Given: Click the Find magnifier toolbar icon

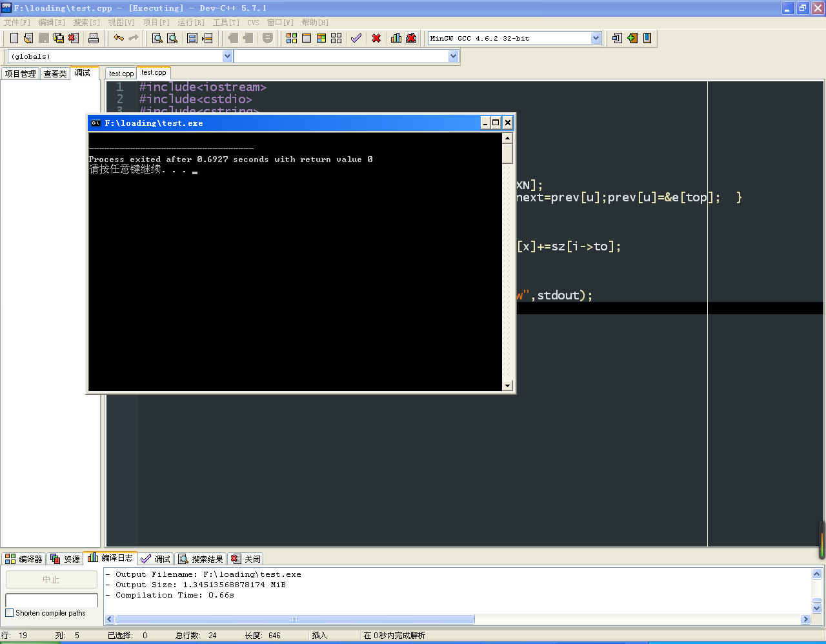Looking at the screenshot, I should point(157,38).
